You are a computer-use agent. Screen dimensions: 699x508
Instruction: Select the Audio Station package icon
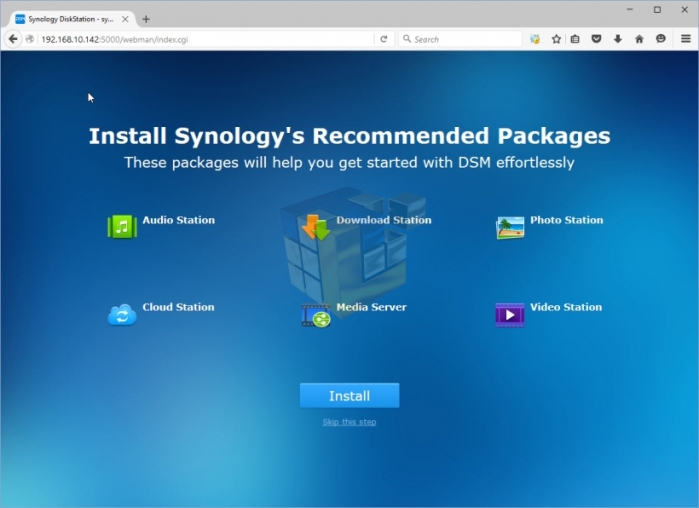tap(122, 227)
